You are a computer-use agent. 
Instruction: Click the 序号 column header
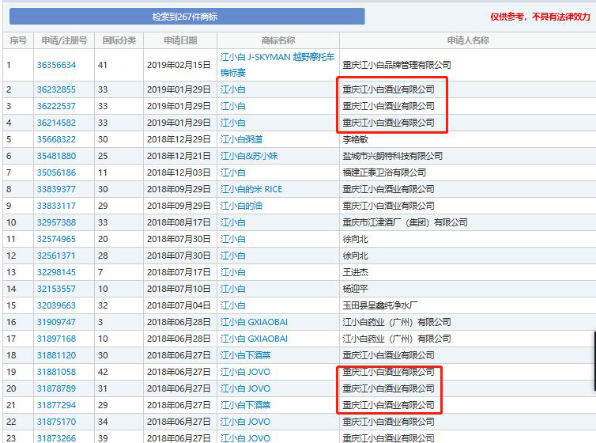click(x=18, y=40)
